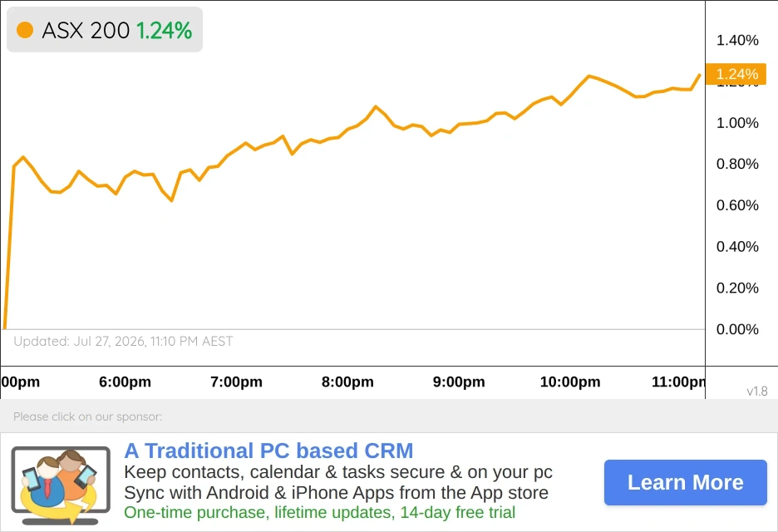Click the 1.00% y-axis label
The image size is (778, 532).
pos(737,123)
